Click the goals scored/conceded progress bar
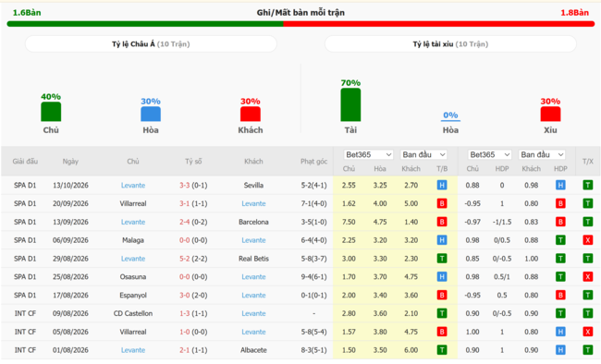 (x=300, y=24)
